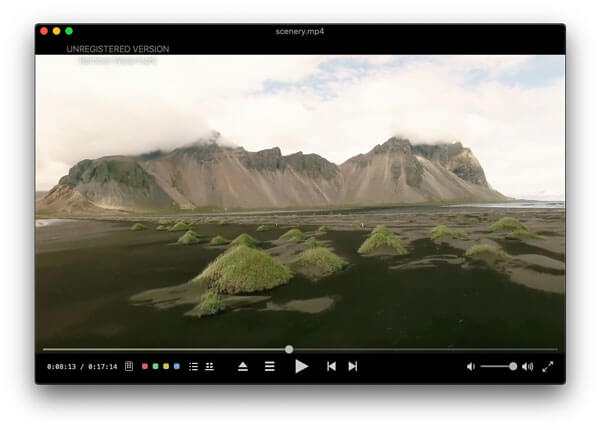Open the bulleted playlist list icon
The width and height of the screenshot is (600, 430).
[194, 366]
